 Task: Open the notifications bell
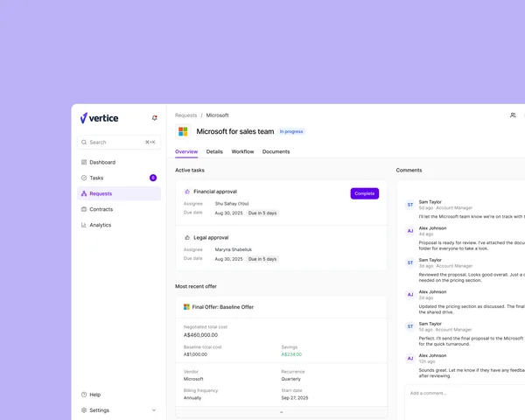coord(154,118)
